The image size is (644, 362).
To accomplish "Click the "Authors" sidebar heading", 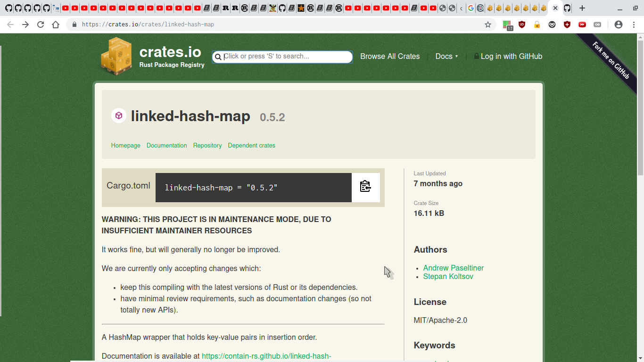I will click(430, 249).
